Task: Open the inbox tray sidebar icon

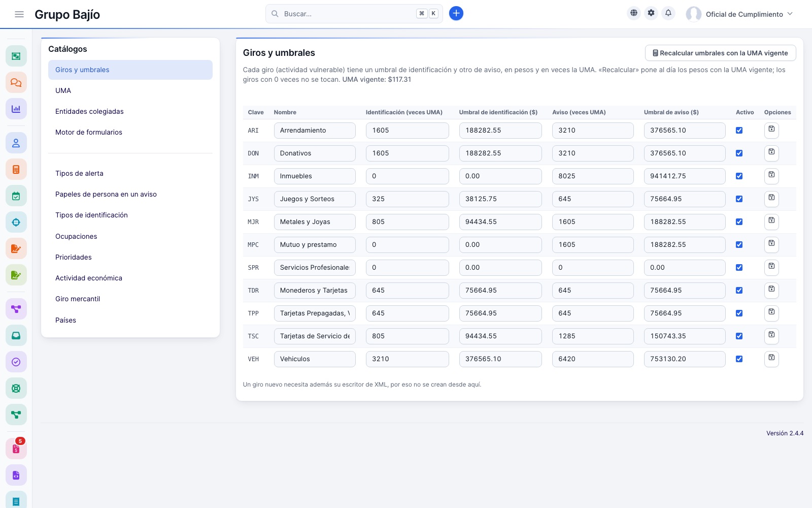Action: click(16, 335)
